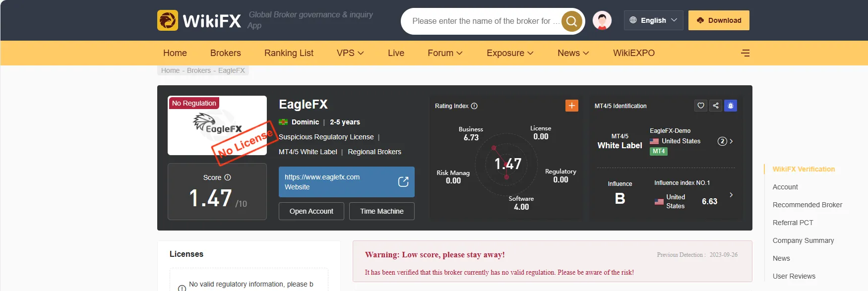This screenshot has width=868, height=291.
Task: Expand the Forum menu
Action: [445, 53]
